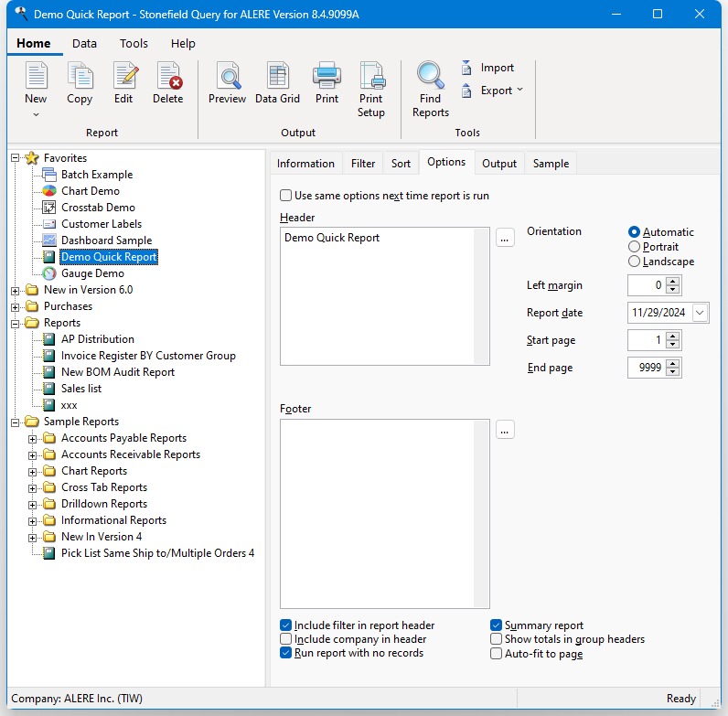Enable Auto-fit to page
The height and width of the screenshot is (716, 728).
pyautogui.click(x=496, y=654)
